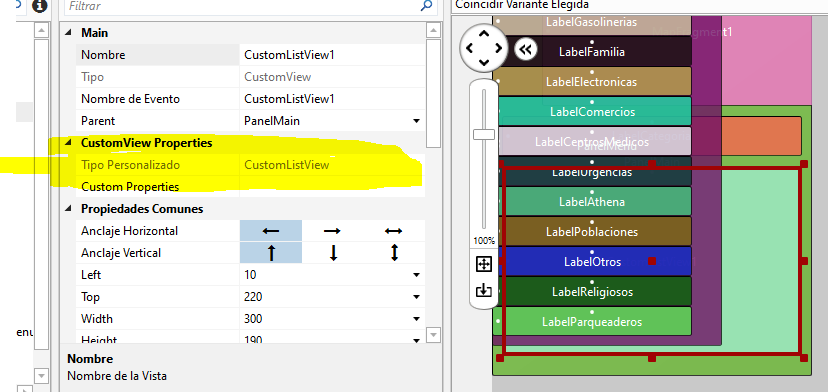Viewport: 828px width, 392px height.
Task: Click the properties panel scroll-down arrow
Action: [x=433, y=335]
